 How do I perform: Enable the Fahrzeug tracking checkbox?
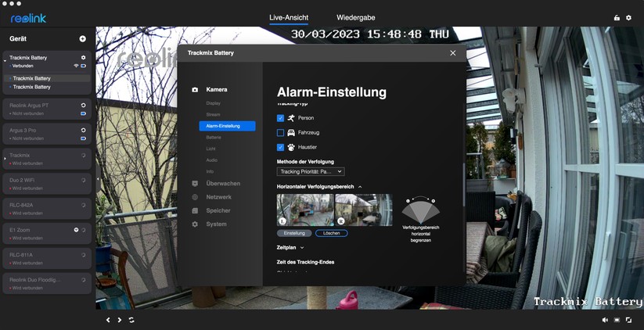point(280,133)
